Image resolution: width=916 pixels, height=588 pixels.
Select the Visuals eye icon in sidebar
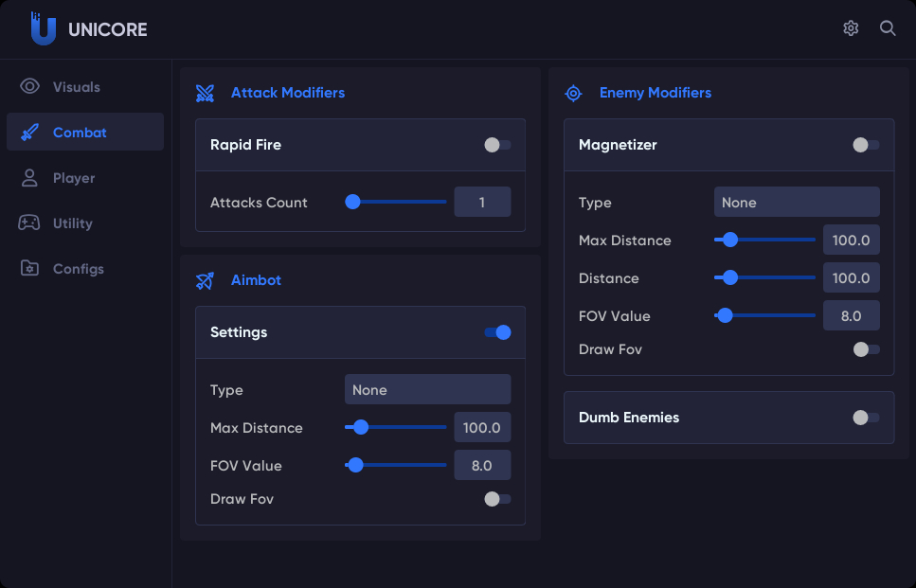pyautogui.click(x=29, y=86)
